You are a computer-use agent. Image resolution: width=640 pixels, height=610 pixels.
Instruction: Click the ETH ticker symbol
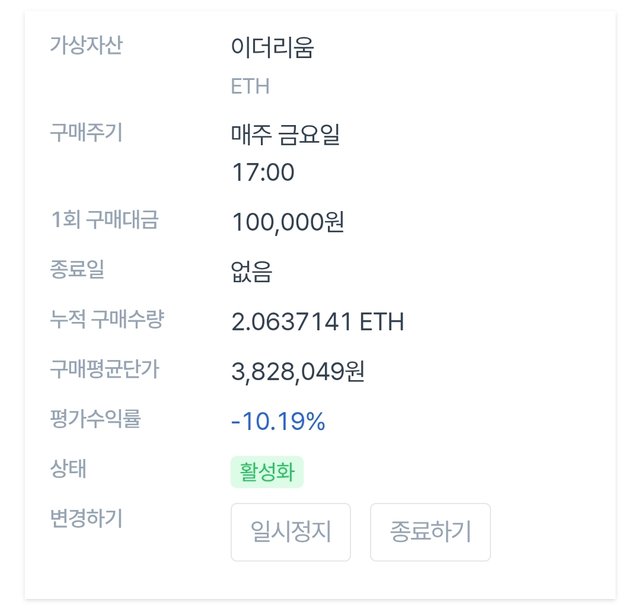click(x=250, y=86)
